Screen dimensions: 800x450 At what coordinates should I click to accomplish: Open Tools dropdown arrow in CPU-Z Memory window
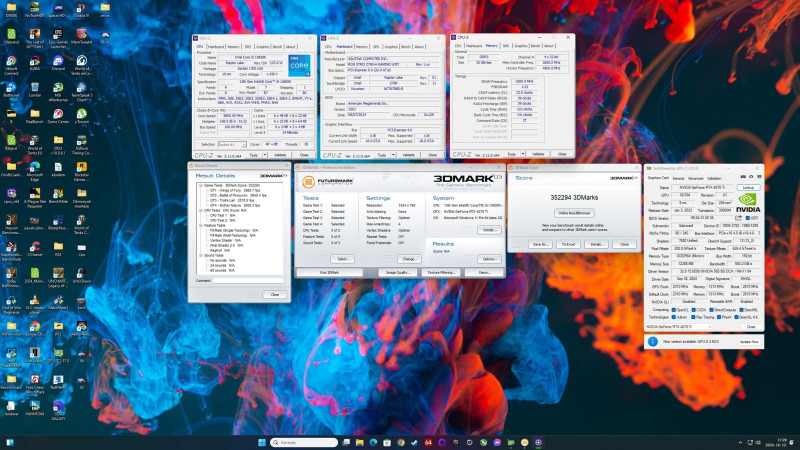tap(523, 154)
